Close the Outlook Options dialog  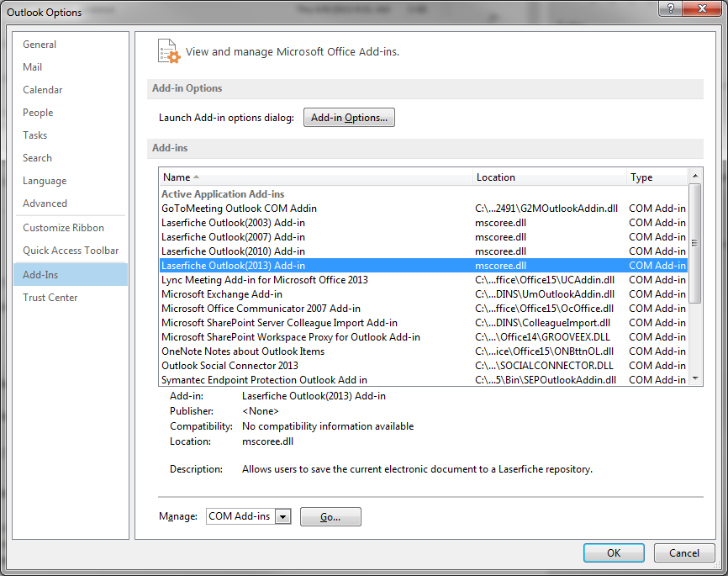702,8
